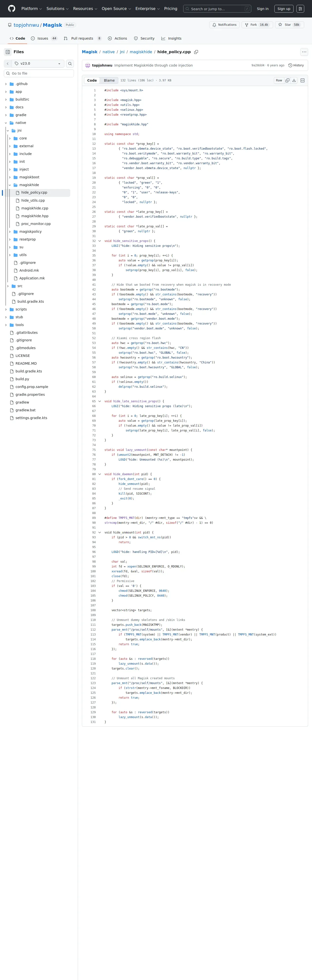The height and width of the screenshot is (980, 312).
Task: Open the build.py file
Action: point(22,379)
